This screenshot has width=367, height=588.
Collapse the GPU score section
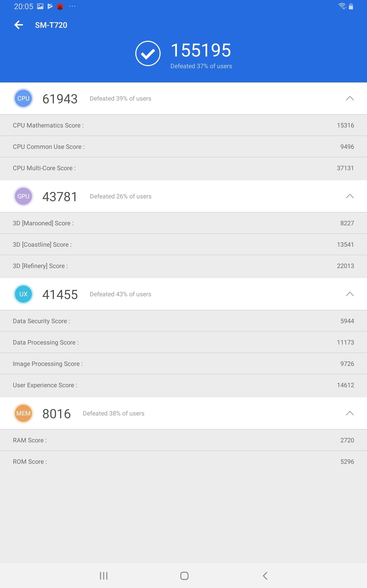click(350, 196)
